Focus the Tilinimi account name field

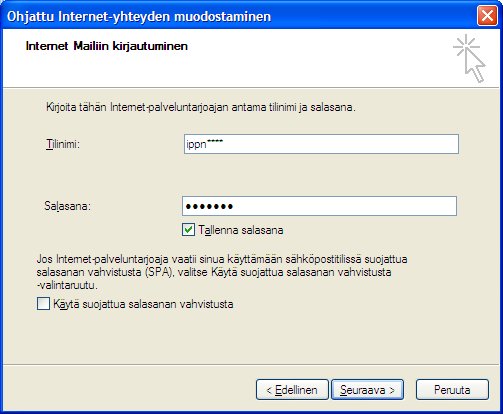[x=321, y=144]
